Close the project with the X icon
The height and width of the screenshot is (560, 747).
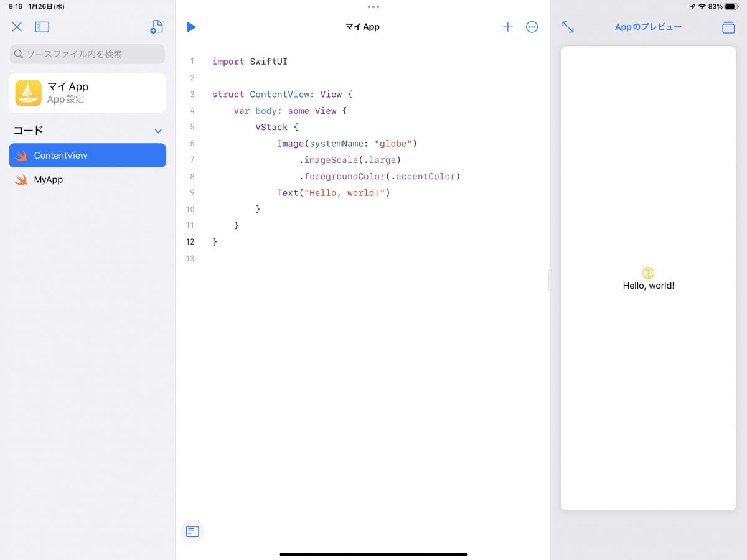(x=17, y=27)
